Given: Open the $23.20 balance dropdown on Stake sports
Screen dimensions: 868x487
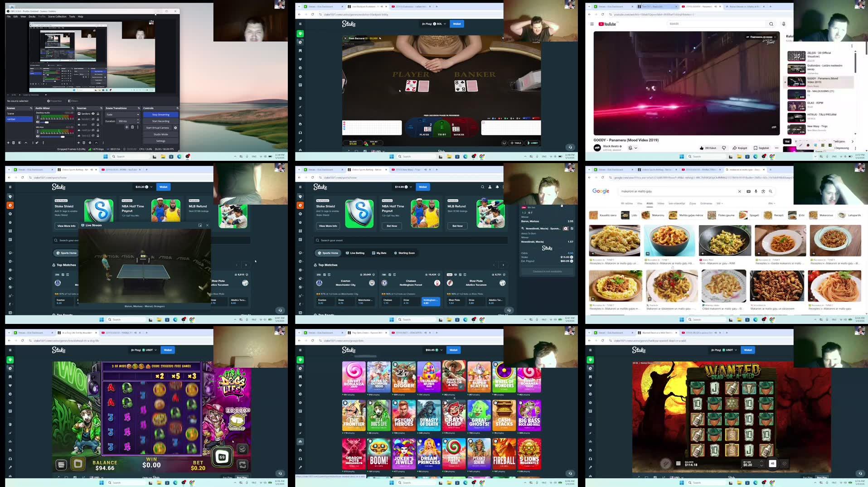Looking at the screenshot, I should pyautogui.click(x=145, y=187).
